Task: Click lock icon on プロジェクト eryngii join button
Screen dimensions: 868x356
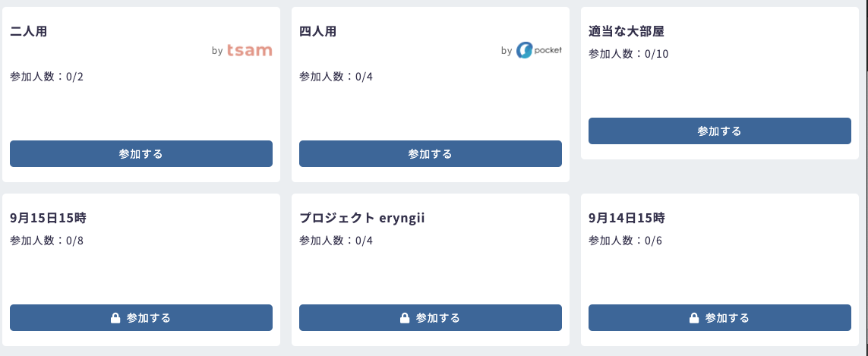Action: point(405,318)
